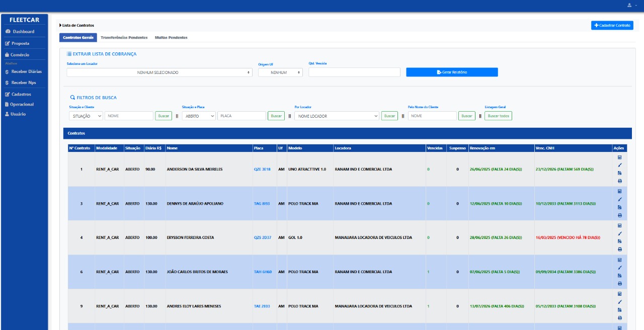Open document icon in João Carlos Britos row
This screenshot has height=330, width=644.
tap(619, 276)
